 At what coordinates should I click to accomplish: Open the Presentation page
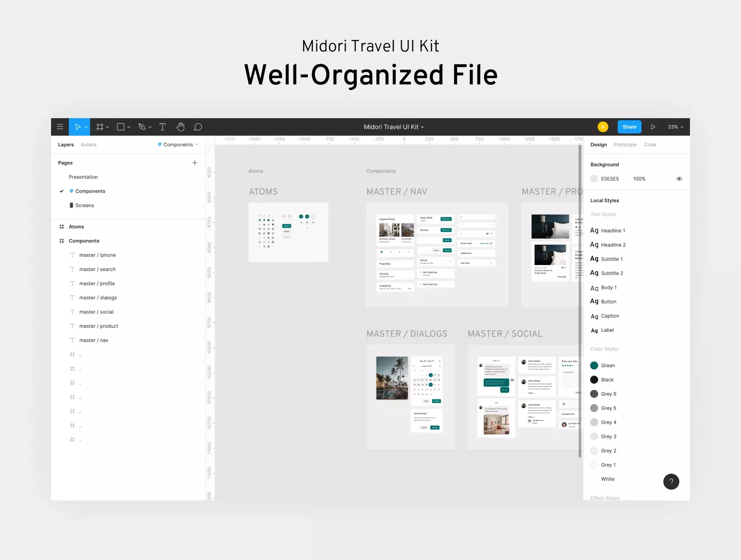[x=83, y=177]
